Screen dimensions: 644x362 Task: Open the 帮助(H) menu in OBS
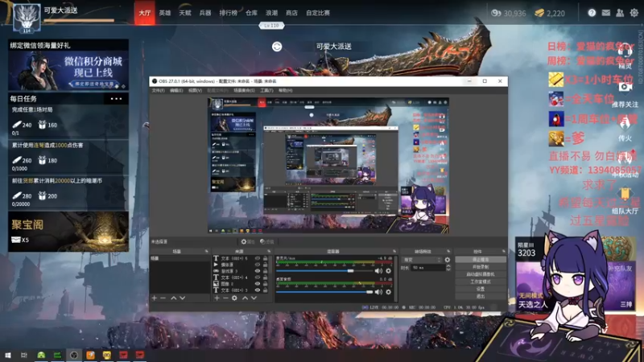286,90
